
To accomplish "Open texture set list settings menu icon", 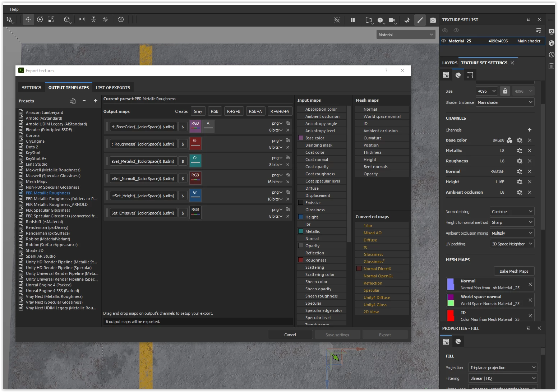I will (x=539, y=31).
